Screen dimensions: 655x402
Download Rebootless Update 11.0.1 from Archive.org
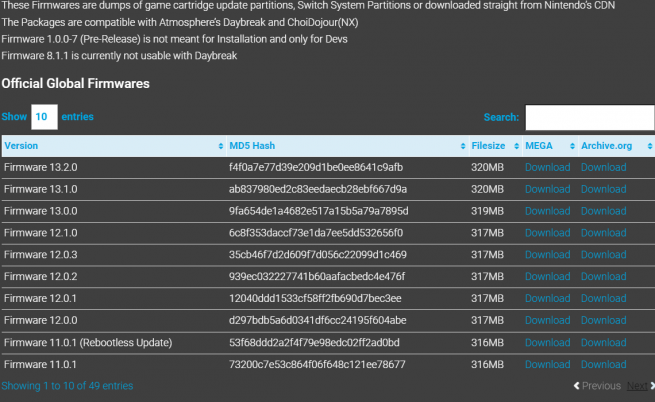click(603, 343)
